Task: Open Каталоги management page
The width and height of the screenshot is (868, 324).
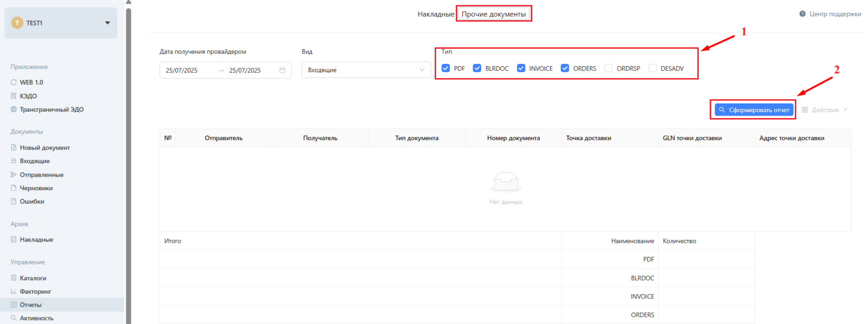Action: point(33,278)
